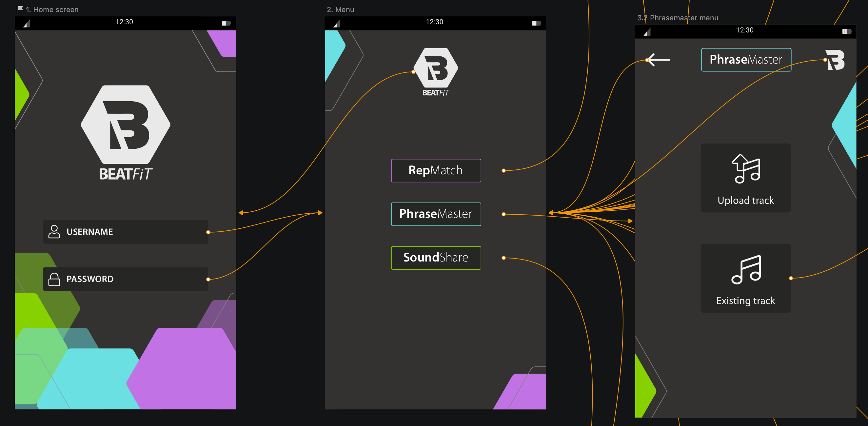Open the RepMatch menu option
The width and height of the screenshot is (868, 426).
coord(436,170)
